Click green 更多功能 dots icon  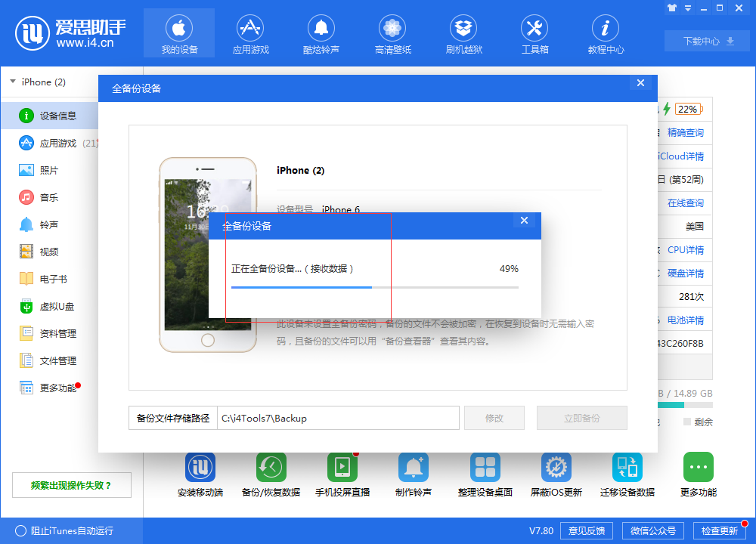pos(698,467)
